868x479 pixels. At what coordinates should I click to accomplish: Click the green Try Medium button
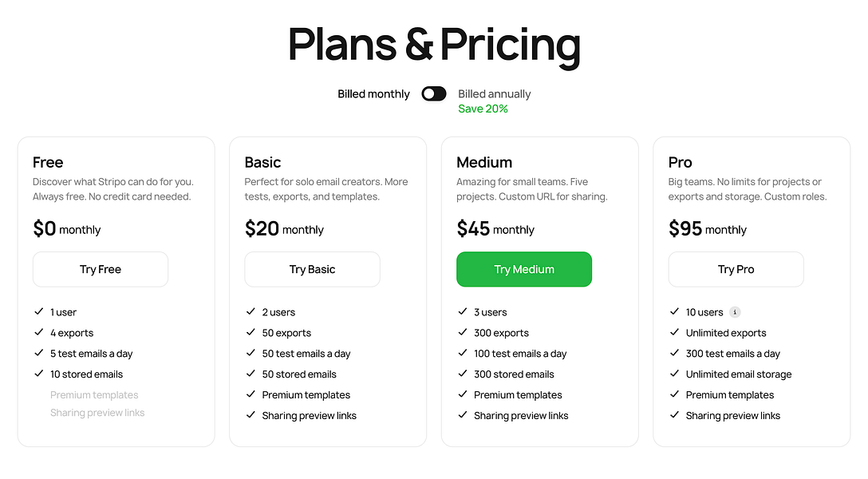(524, 270)
